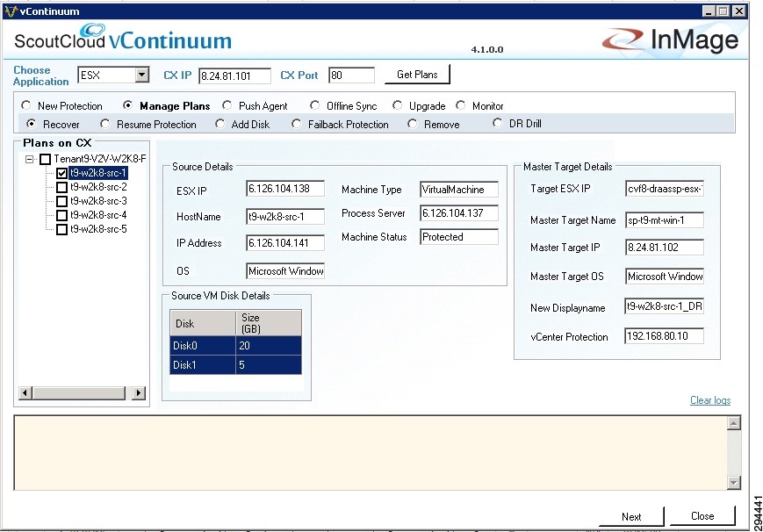Click the Clear logs link
Image resolution: width=763 pixels, height=532 pixels.
pos(710,400)
